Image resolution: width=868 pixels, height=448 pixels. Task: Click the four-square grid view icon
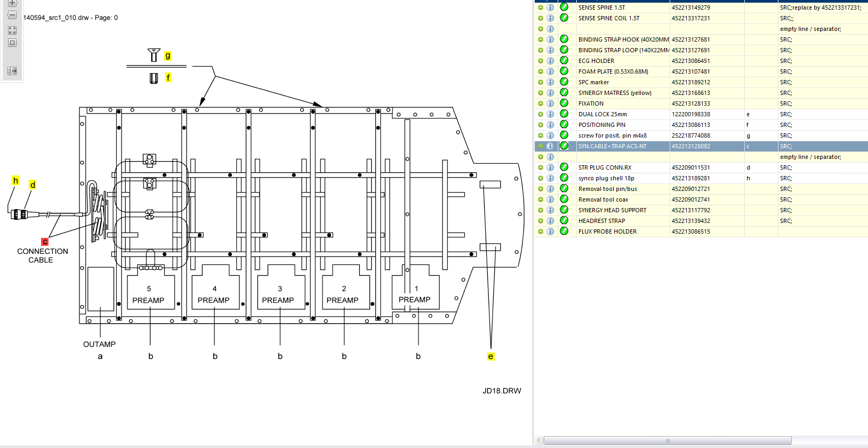pyautogui.click(x=12, y=30)
